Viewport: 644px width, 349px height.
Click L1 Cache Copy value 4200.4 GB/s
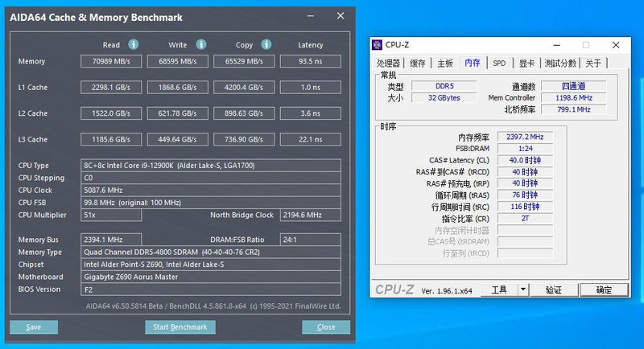tap(244, 87)
